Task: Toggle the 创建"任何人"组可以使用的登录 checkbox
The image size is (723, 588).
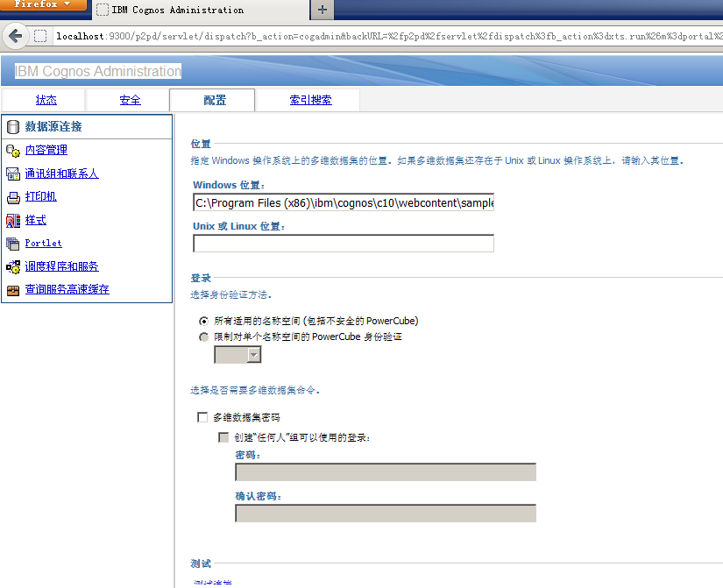Action: 223,437
